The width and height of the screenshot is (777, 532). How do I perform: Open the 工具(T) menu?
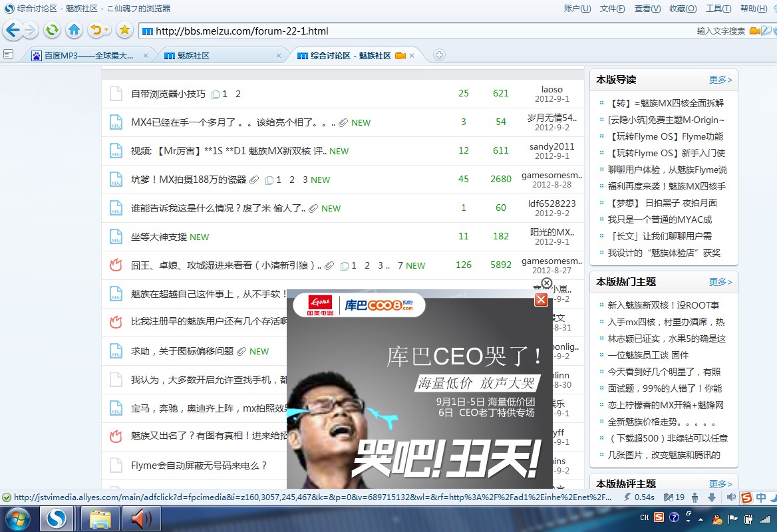click(x=718, y=9)
